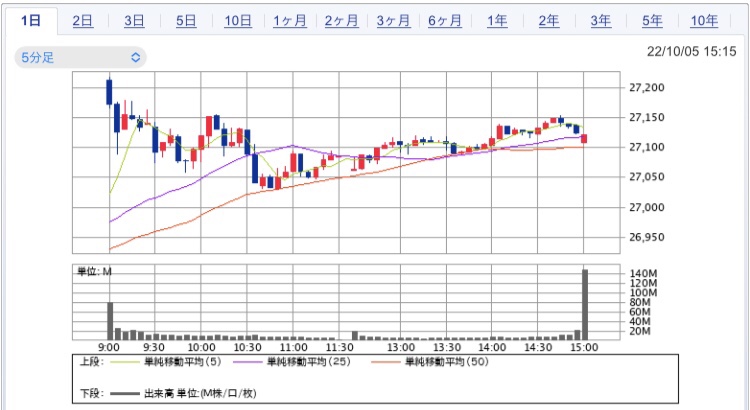Image resolution: width=750 pixels, height=410 pixels.
Task: Select the 1日 period tab
Action: 31,21
